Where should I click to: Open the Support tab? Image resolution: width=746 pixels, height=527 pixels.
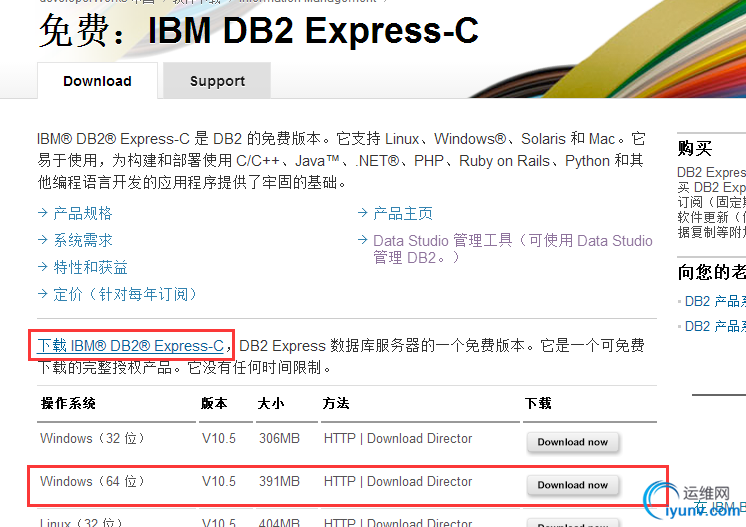[x=217, y=81]
